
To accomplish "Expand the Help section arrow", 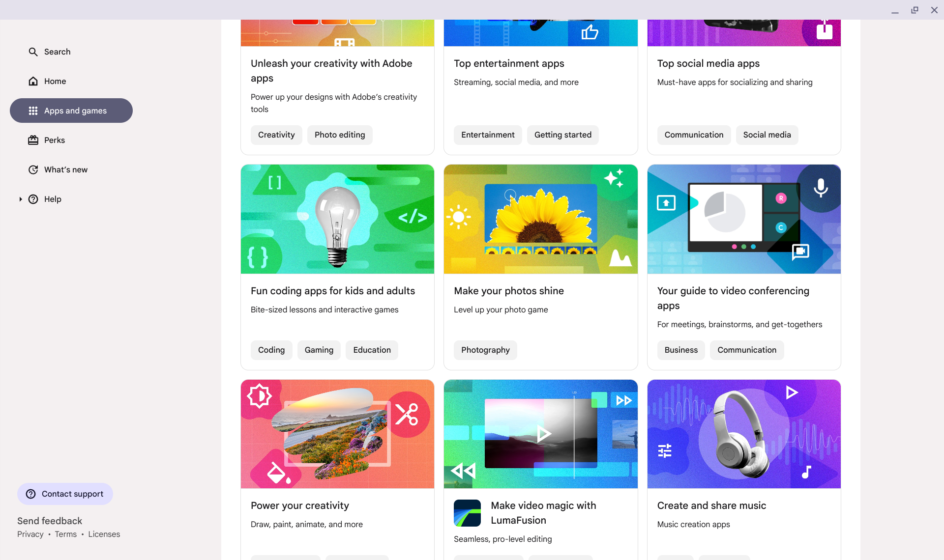I will (x=21, y=199).
